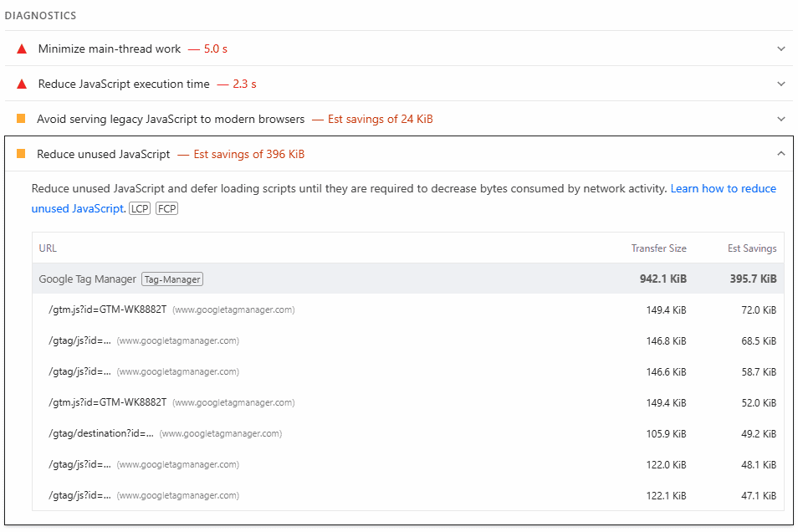Click the Est Savings column header

coord(751,248)
